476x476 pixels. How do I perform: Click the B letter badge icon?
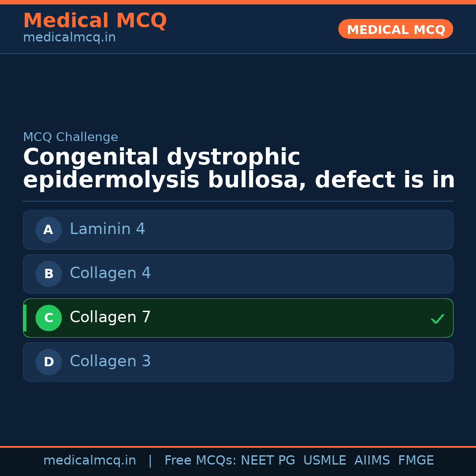[x=48, y=274]
